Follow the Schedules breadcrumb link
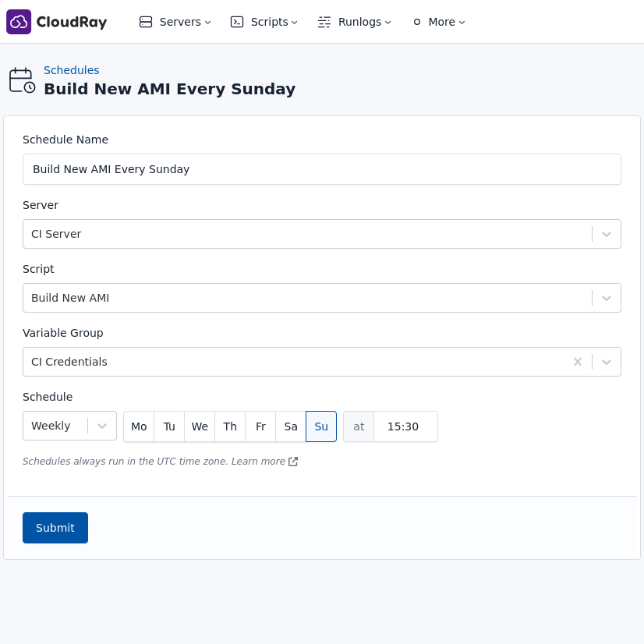 (71, 70)
